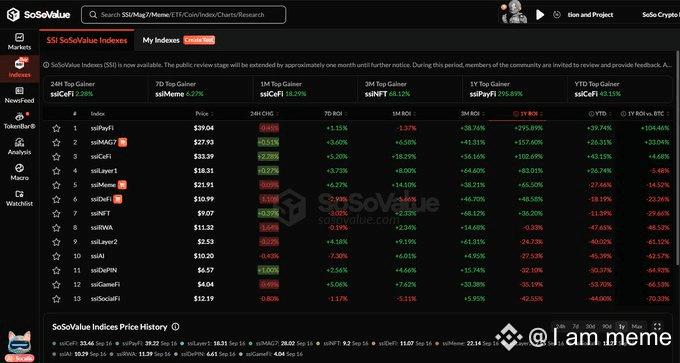Toggle the favorite star for ssiCeFi
680x363 pixels.
(x=56, y=157)
